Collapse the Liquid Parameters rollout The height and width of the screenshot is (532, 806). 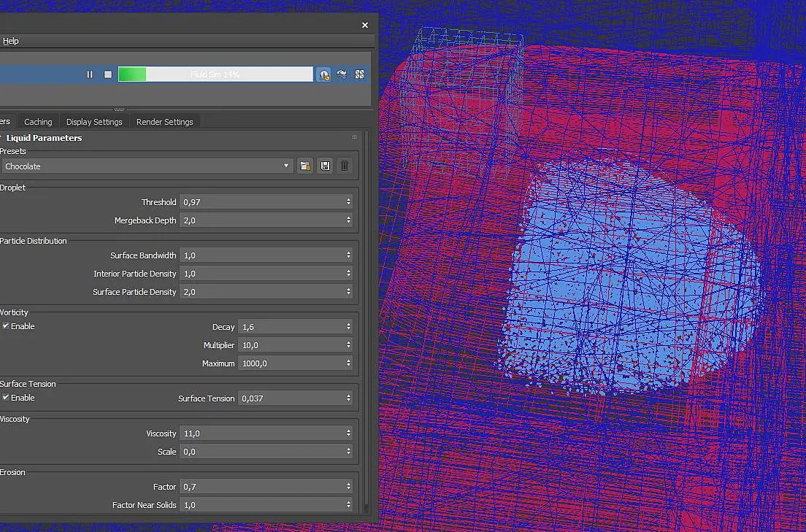[x=44, y=138]
